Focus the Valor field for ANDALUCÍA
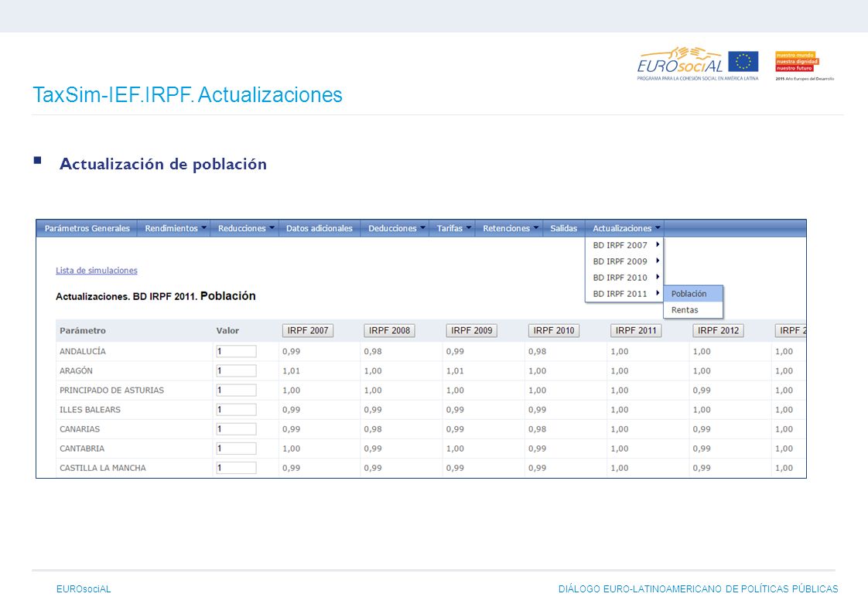The image size is (868, 614). (237, 351)
